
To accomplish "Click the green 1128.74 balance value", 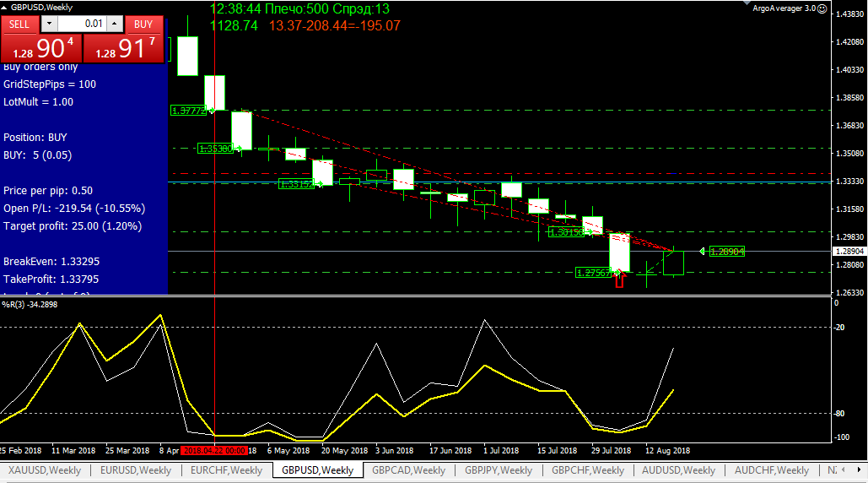I will (x=235, y=25).
